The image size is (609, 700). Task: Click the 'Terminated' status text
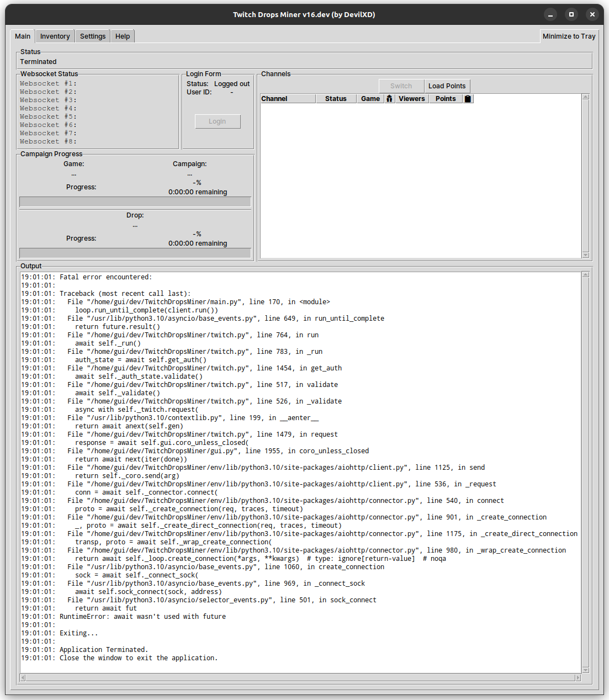39,62
